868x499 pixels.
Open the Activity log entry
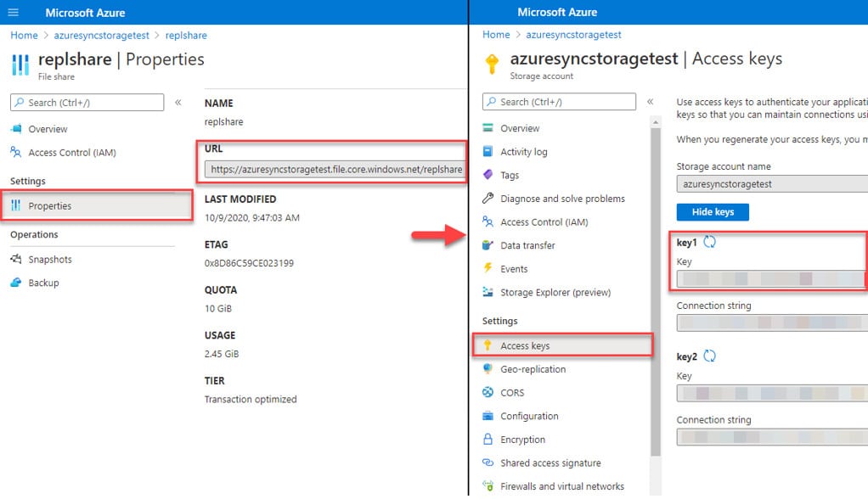[x=524, y=152]
